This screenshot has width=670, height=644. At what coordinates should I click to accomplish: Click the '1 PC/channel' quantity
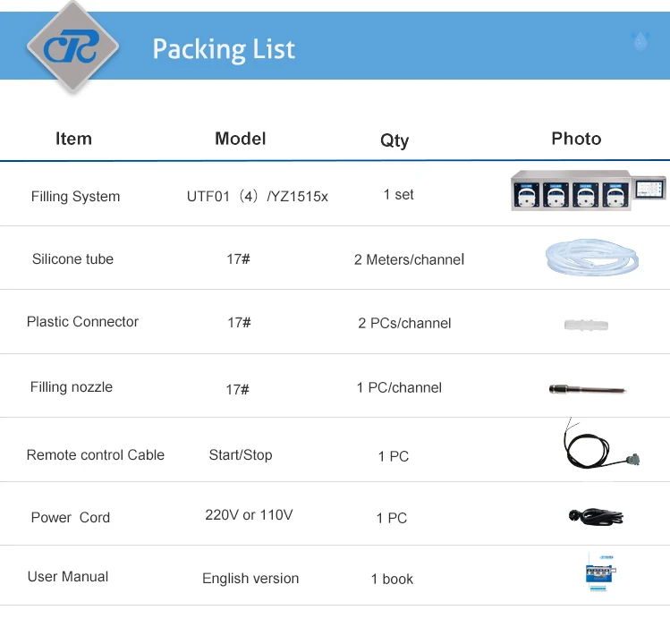pos(399,387)
